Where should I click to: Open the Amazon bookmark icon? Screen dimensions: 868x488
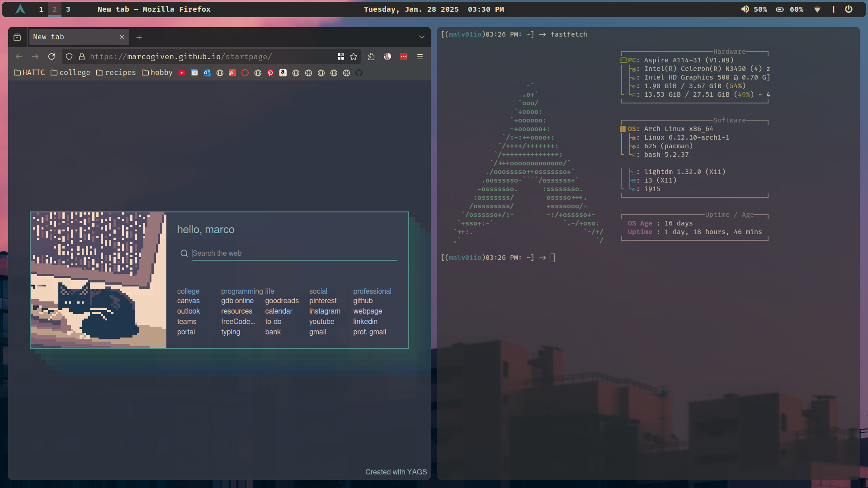coord(283,73)
